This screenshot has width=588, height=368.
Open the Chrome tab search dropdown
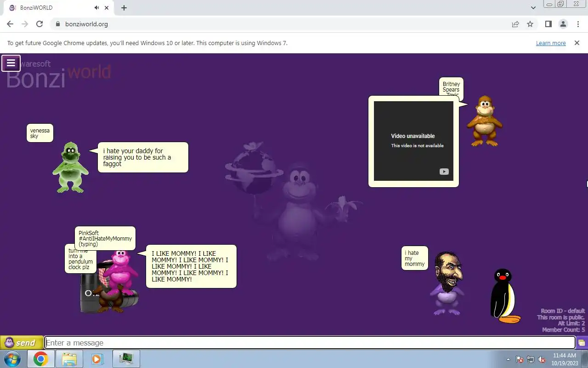coord(533,8)
